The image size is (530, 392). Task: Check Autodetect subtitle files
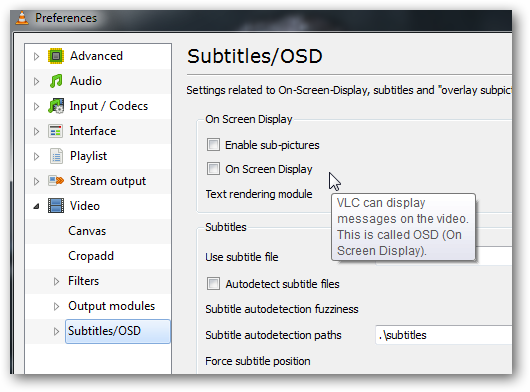tap(213, 284)
